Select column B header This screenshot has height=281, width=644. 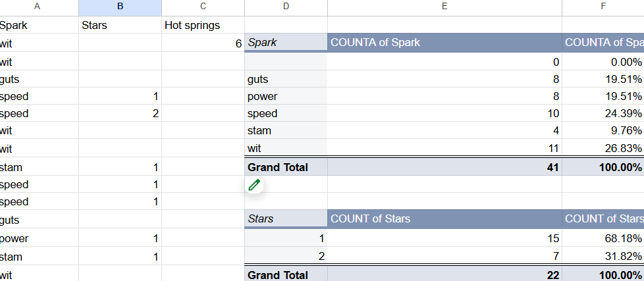(x=120, y=7)
